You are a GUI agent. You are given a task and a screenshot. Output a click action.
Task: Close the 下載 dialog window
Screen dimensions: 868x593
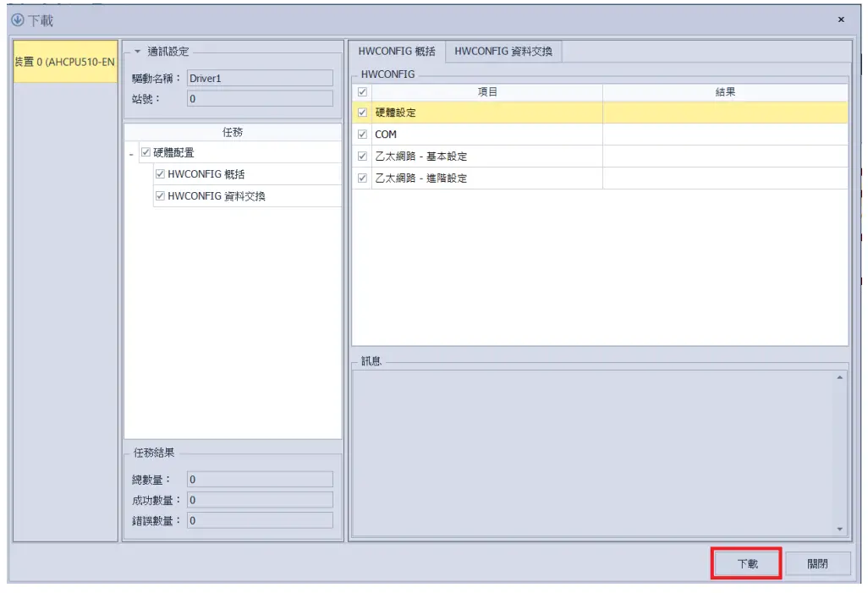pyautogui.click(x=841, y=19)
